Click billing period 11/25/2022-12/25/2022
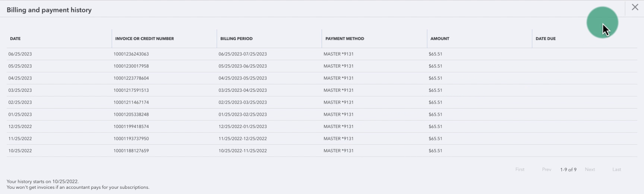 [243, 138]
